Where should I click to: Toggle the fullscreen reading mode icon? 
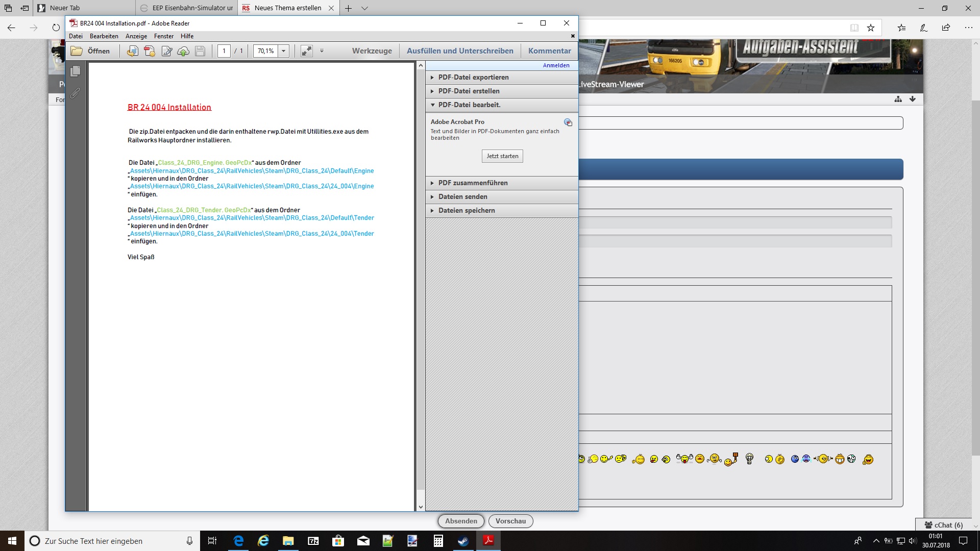pos(306,51)
